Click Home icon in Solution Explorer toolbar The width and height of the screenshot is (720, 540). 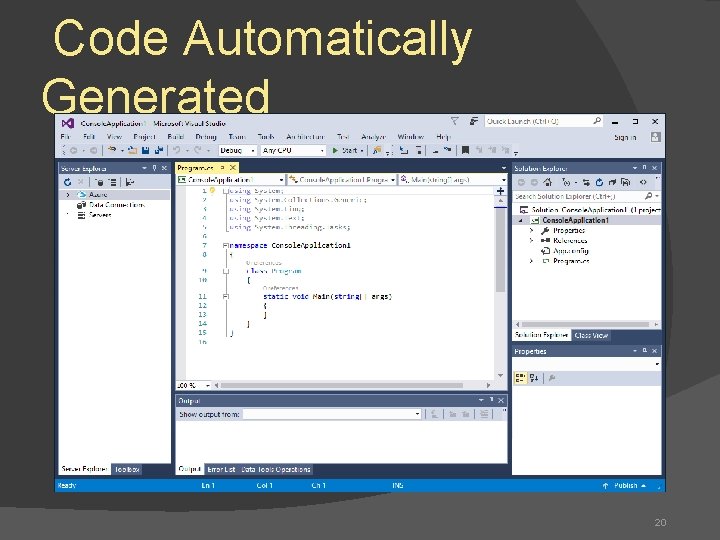coord(547,182)
